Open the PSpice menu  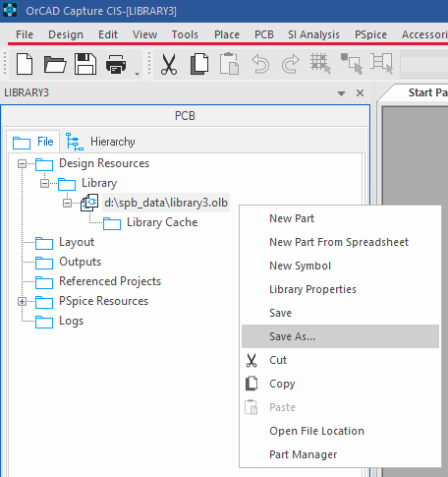click(x=370, y=34)
